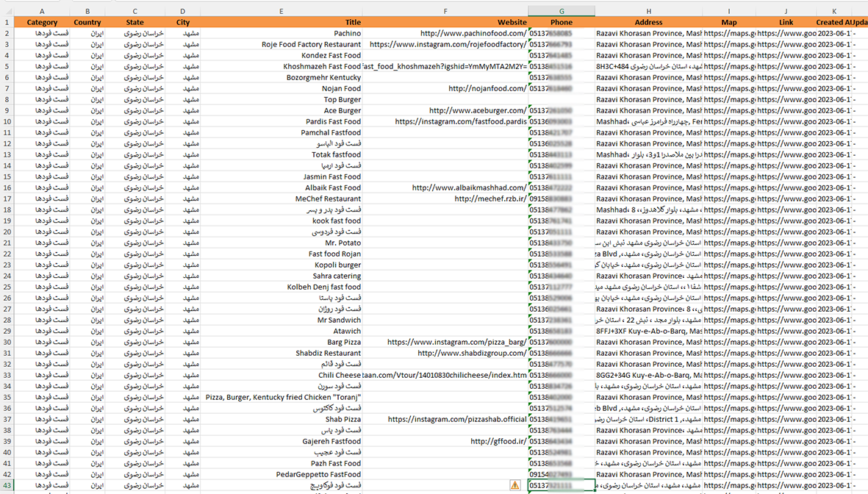Click the instagram.com/pizza_barg website cell
The image size is (868, 494).
coord(445,342)
